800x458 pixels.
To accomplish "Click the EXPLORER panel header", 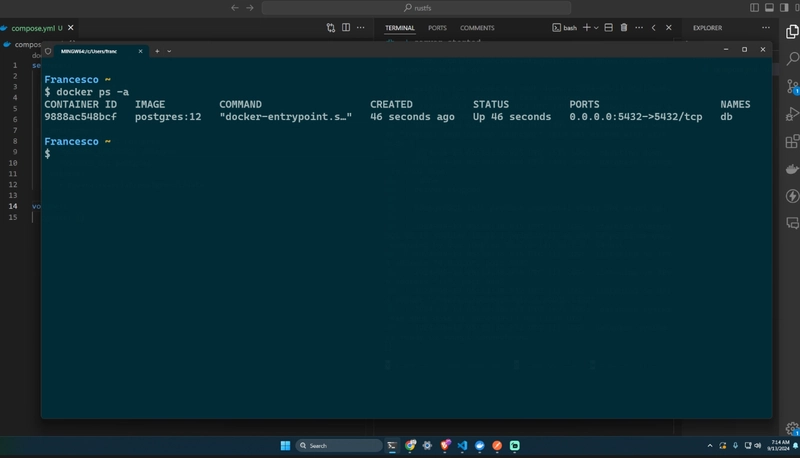I will coord(707,28).
